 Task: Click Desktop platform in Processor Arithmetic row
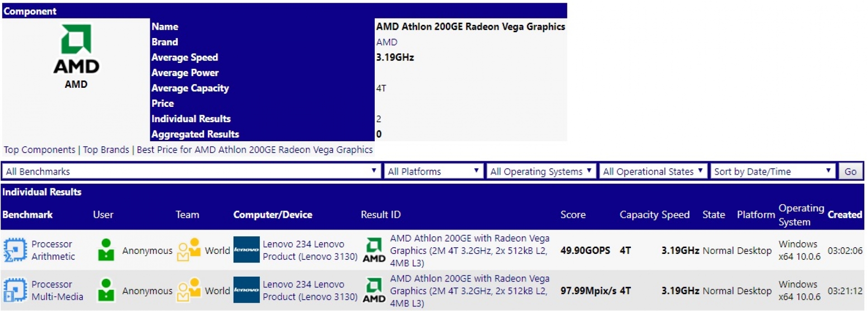click(x=754, y=250)
